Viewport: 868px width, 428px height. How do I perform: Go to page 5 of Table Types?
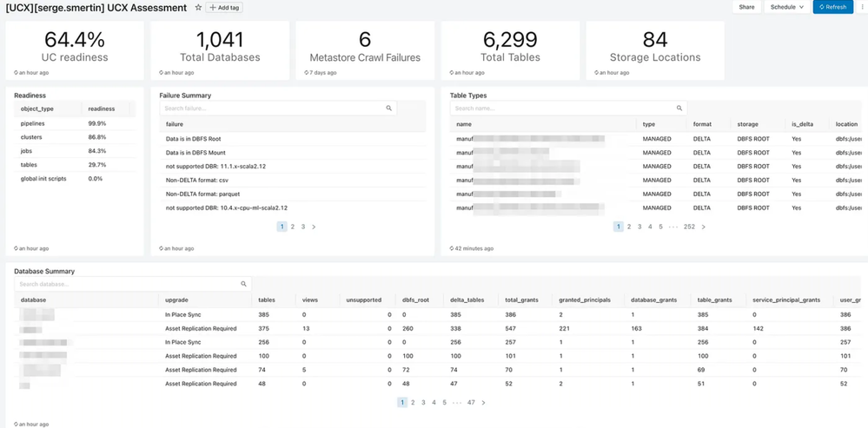click(x=660, y=227)
